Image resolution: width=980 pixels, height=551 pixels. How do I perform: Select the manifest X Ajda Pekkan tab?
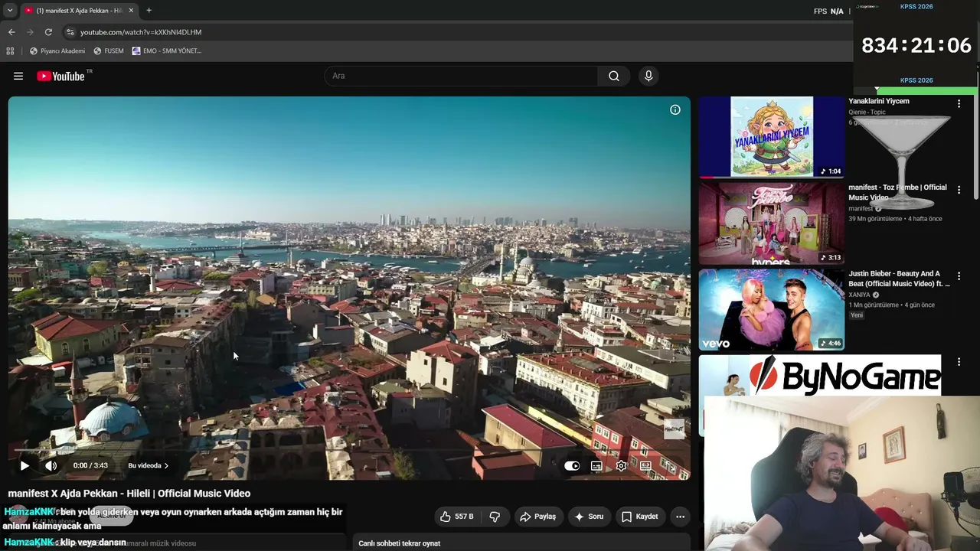click(78, 11)
